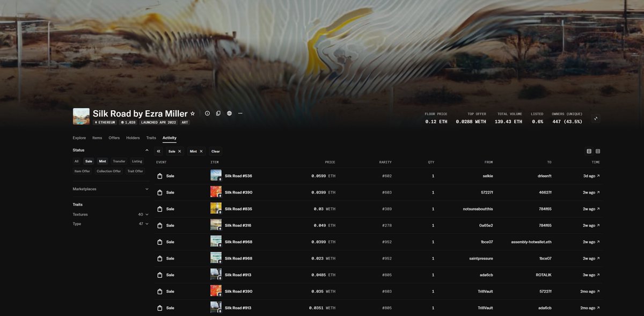Open Silk Road #835 thumbnail
The width and height of the screenshot is (644, 316).
(216, 209)
